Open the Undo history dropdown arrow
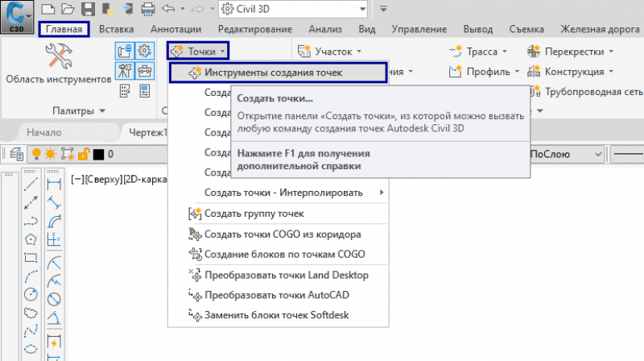The width and height of the screenshot is (644, 361). pos(183,9)
